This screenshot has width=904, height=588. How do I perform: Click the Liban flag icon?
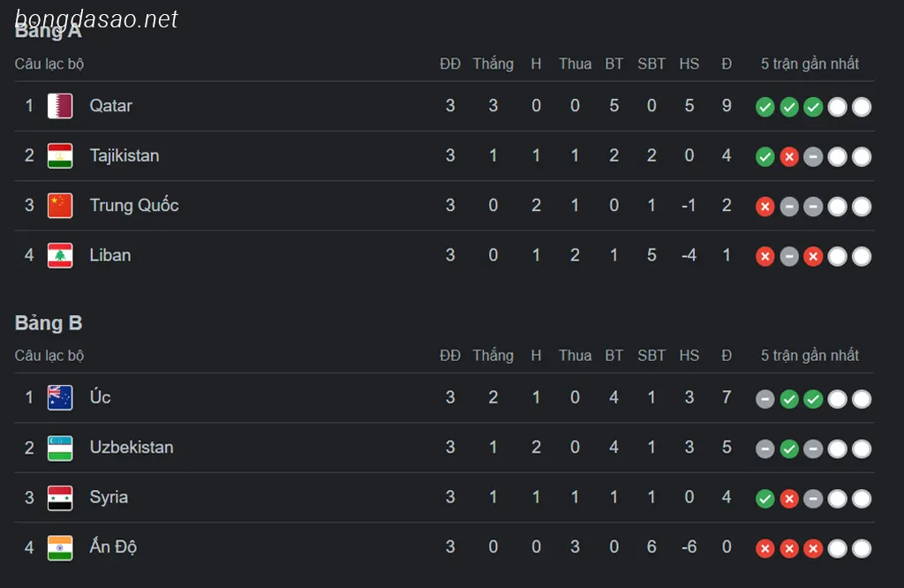(60, 255)
